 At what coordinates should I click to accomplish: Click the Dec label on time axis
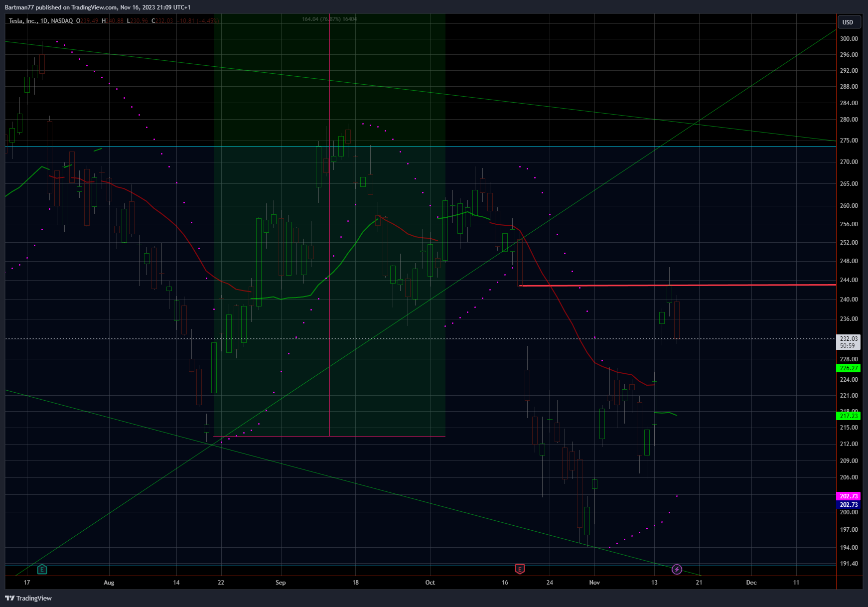coord(751,583)
